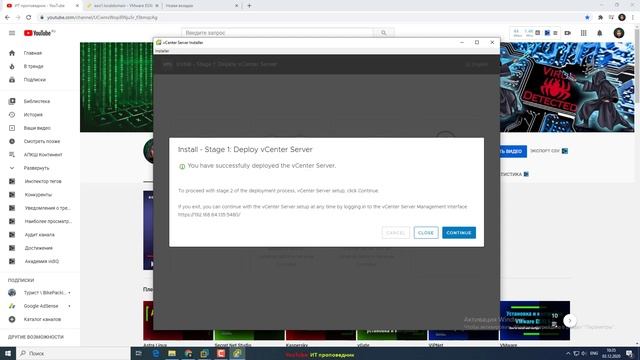
Task: Open Инспектор тегов vidIQ item
Action: [43, 181]
